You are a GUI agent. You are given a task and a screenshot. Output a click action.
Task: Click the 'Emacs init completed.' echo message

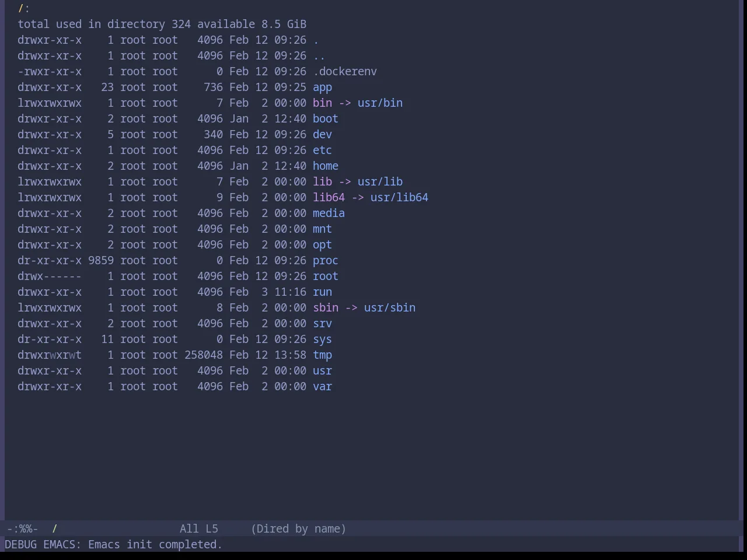point(155,545)
